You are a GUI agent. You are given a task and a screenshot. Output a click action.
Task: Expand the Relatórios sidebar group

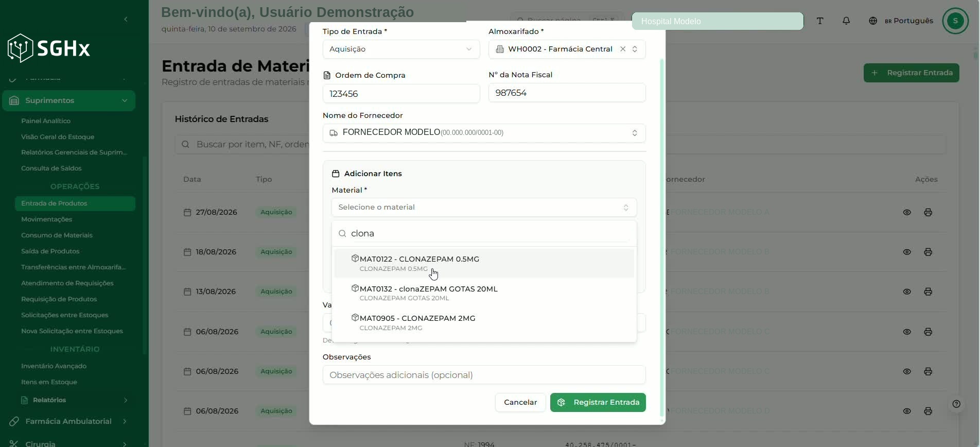pos(75,400)
